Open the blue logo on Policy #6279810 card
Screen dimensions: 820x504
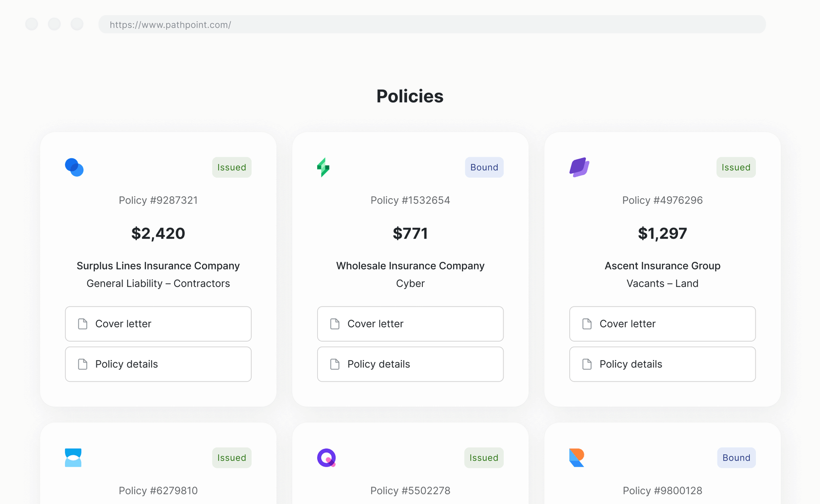(73, 457)
